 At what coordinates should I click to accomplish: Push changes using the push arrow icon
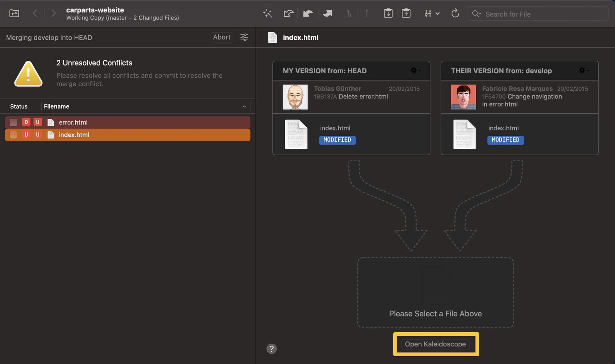click(x=327, y=13)
